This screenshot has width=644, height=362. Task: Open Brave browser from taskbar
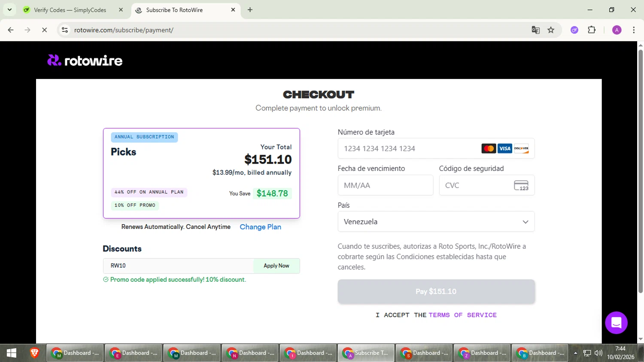coord(34,353)
